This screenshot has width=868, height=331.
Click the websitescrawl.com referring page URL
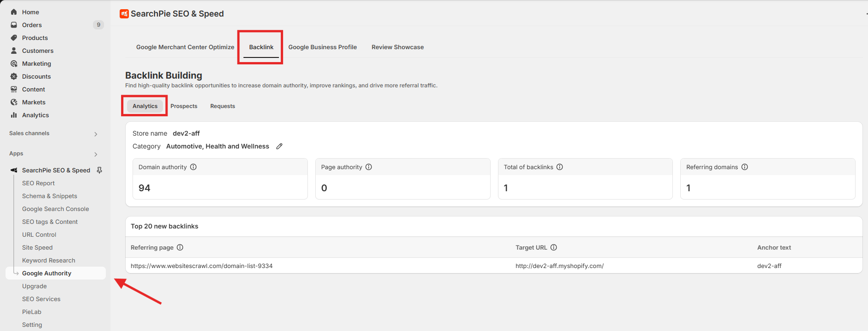(x=202, y=266)
